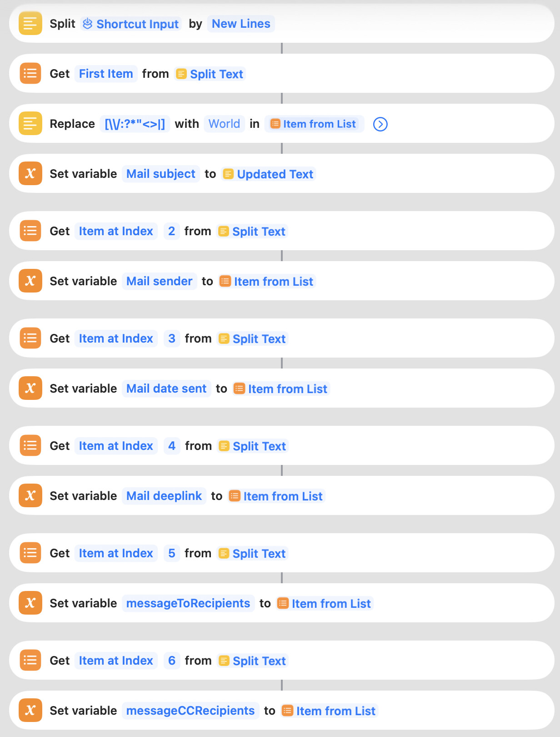Viewport: 560px width, 737px height.
Task: Click the yellow Split Text action icon
Action: (30, 24)
